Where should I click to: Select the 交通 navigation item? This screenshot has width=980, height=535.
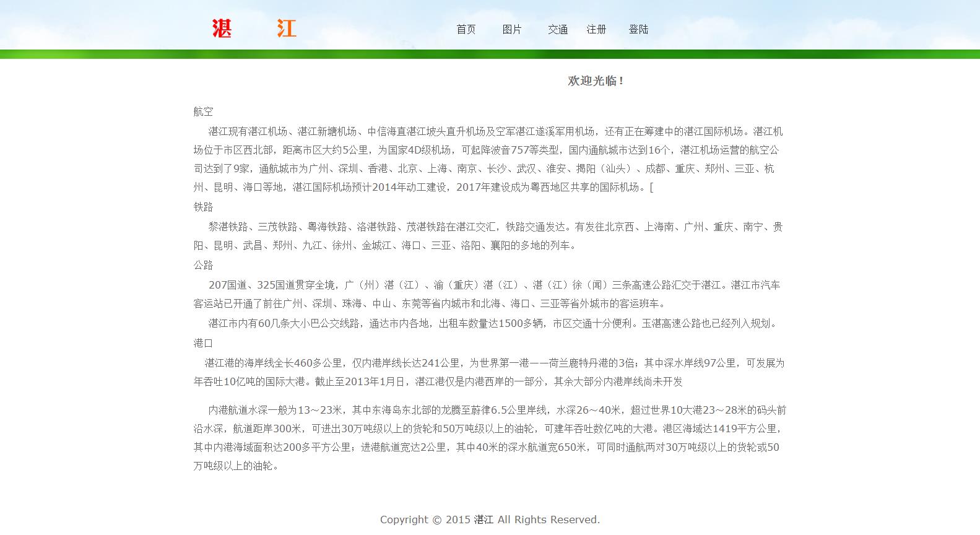pos(557,29)
